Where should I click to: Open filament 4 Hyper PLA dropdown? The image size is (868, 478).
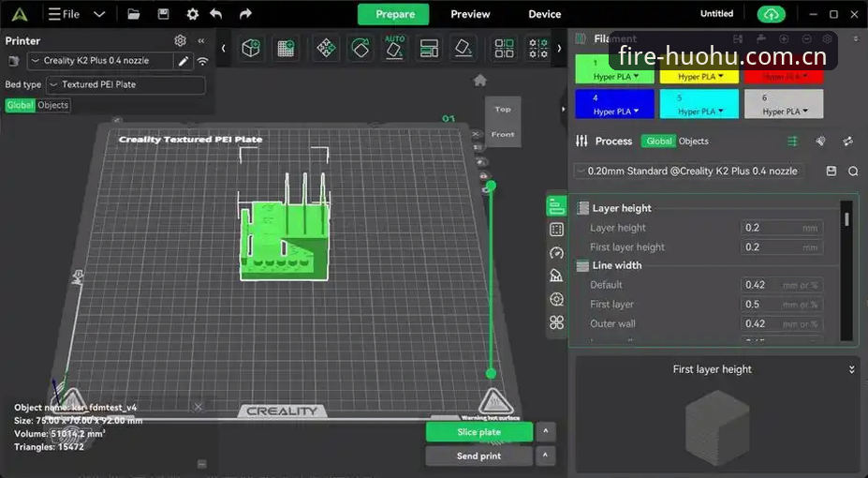pos(615,112)
